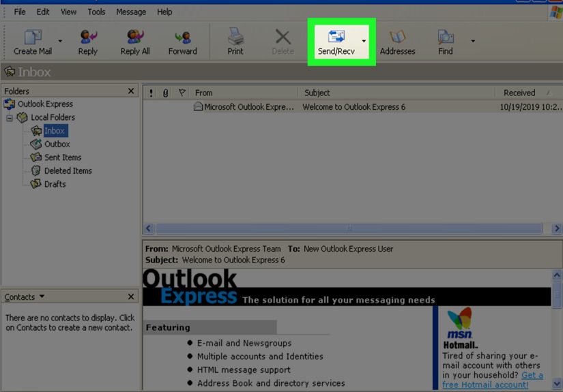Viewport: 563px width, 392px height.
Task: Open the Find dropdown arrow
Action: pyautogui.click(x=473, y=41)
